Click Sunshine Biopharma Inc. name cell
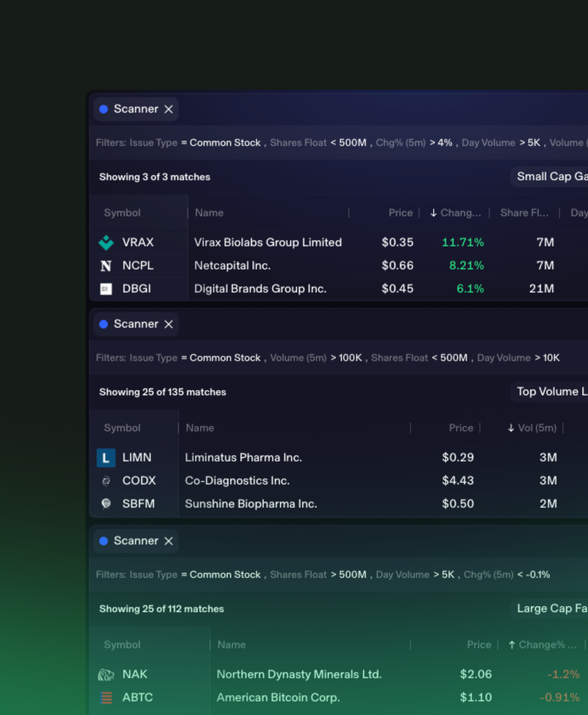 (x=251, y=504)
